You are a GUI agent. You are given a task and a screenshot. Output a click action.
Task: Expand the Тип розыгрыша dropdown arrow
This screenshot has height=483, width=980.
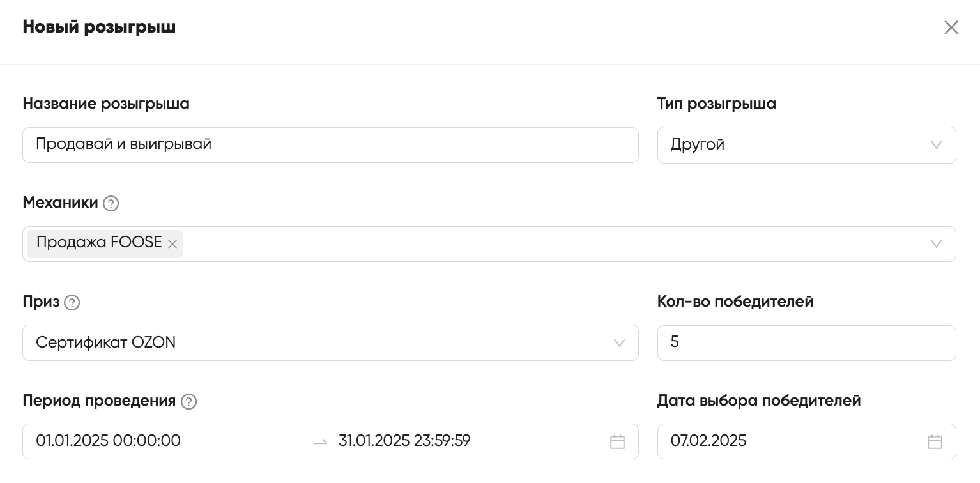pos(936,145)
